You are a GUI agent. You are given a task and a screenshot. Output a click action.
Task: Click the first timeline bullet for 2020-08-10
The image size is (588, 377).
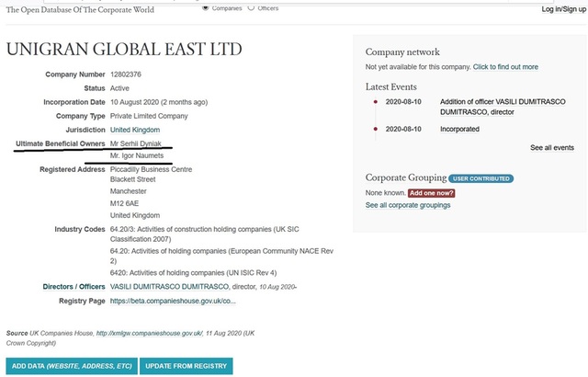(375, 101)
